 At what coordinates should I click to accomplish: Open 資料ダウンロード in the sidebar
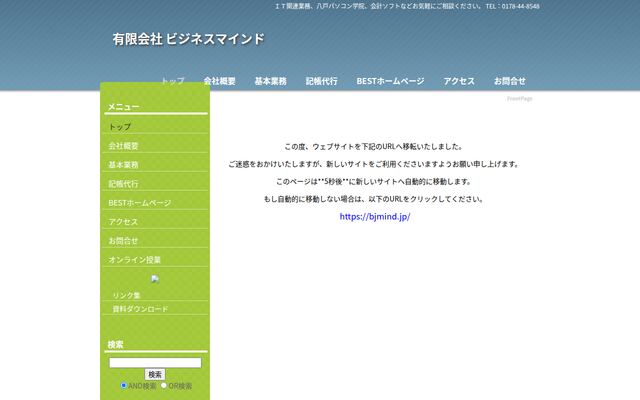pyautogui.click(x=140, y=309)
